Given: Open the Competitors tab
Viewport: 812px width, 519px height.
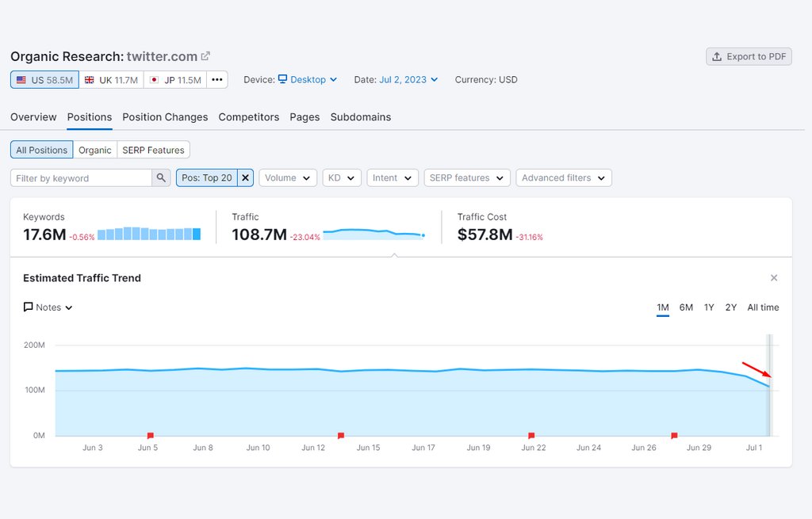Looking at the screenshot, I should pos(248,117).
